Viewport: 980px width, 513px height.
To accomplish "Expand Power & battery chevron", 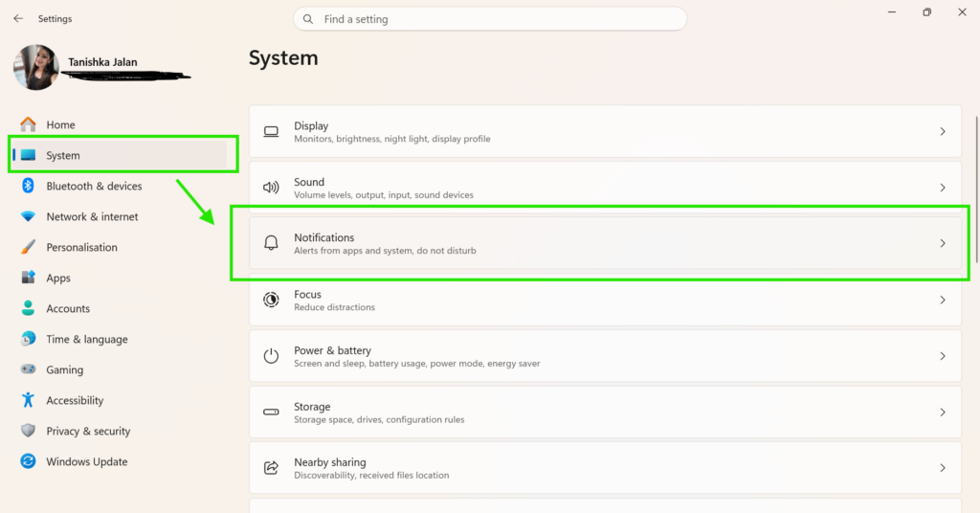I will pyautogui.click(x=943, y=356).
